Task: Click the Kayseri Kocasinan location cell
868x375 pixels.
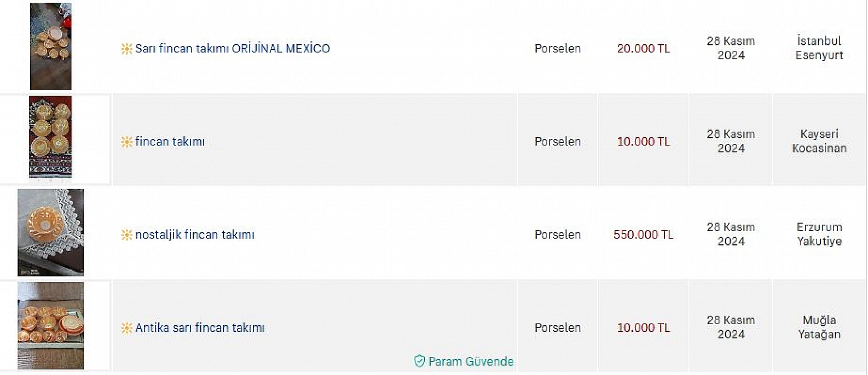Action: click(x=819, y=141)
